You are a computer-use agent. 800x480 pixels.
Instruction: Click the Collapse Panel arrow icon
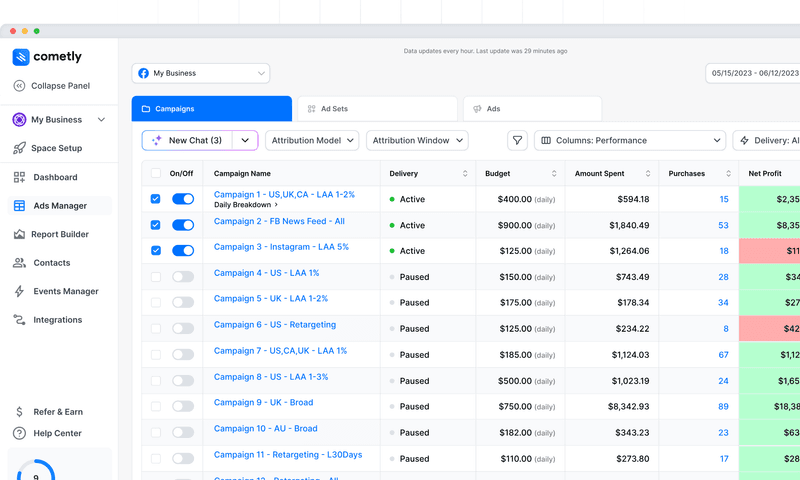(19, 86)
